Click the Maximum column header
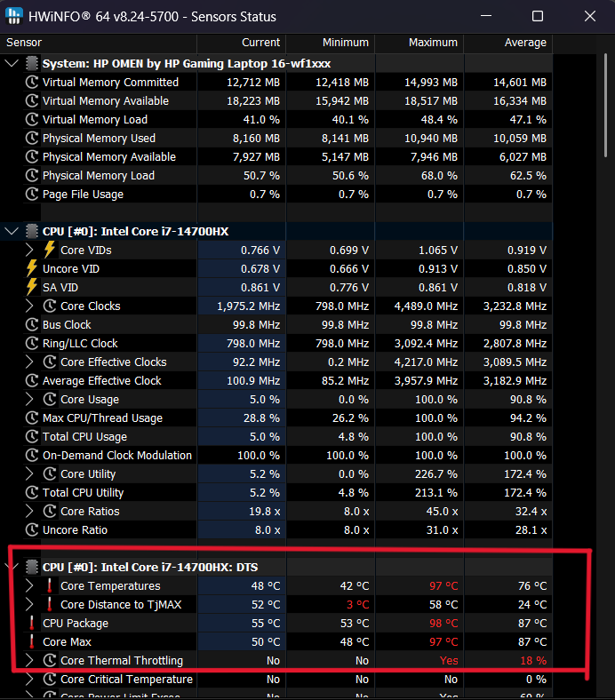 click(x=419, y=43)
